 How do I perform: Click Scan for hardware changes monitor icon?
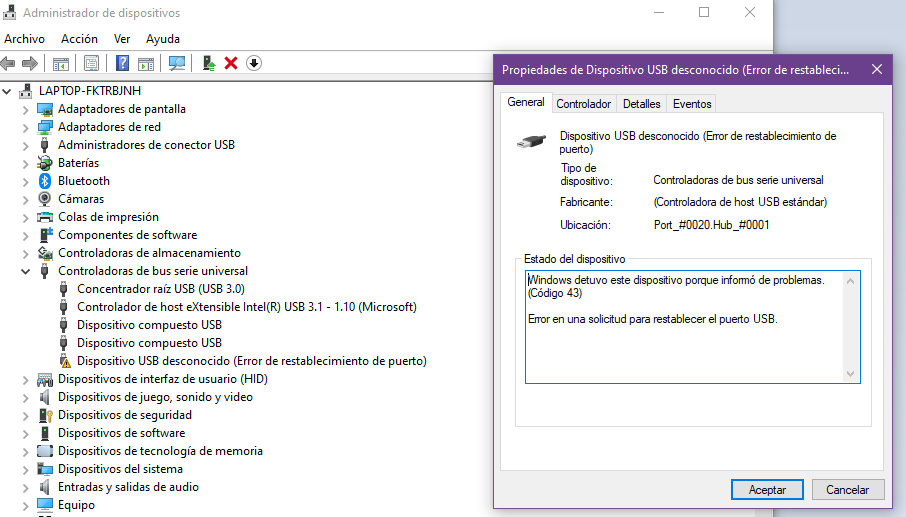(x=177, y=64)
